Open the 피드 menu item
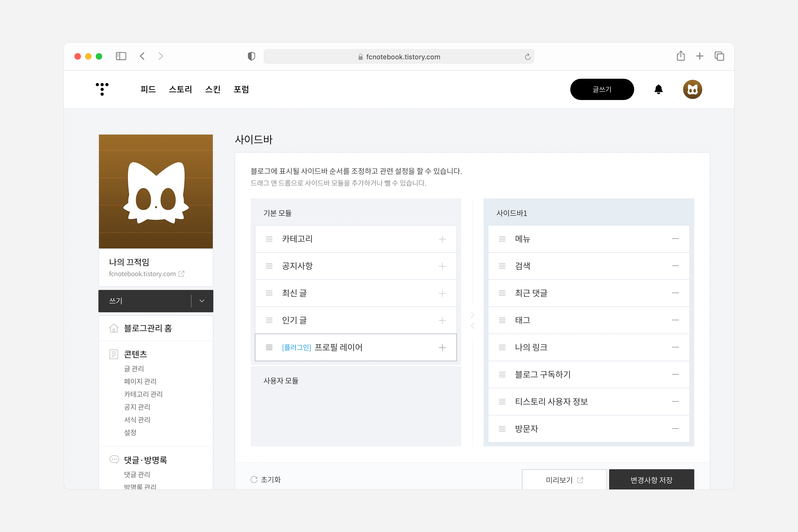This screenshot has height=532, width=798. tap(148, 89)
